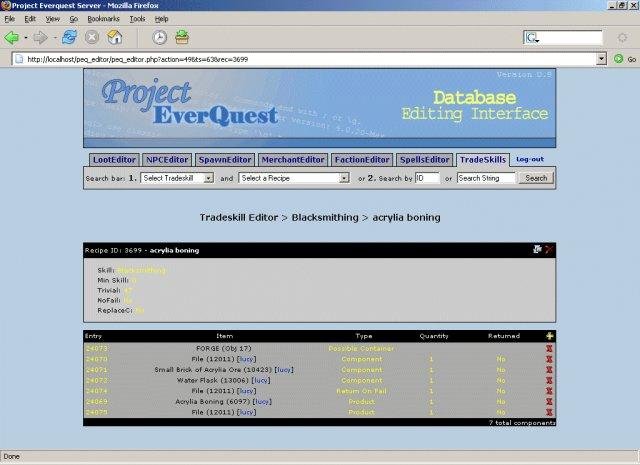Click the address bar URL field
Screen dimensions: 640x465
point(306,59)
